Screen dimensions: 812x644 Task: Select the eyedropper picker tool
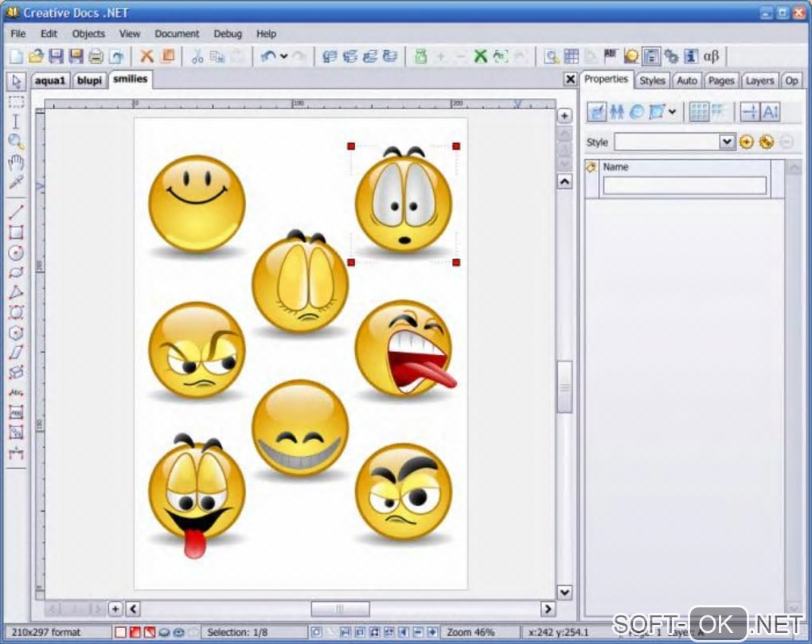click(x=16, y=182)
